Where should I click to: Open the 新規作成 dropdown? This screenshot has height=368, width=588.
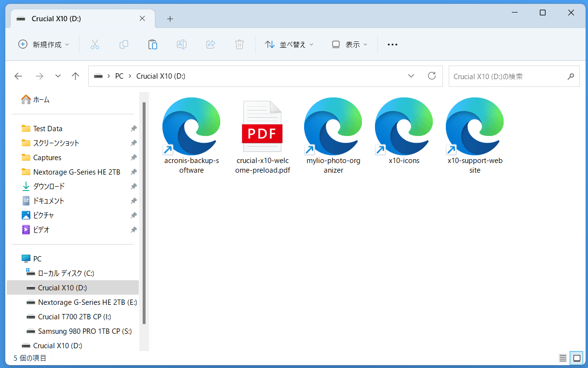43,44
